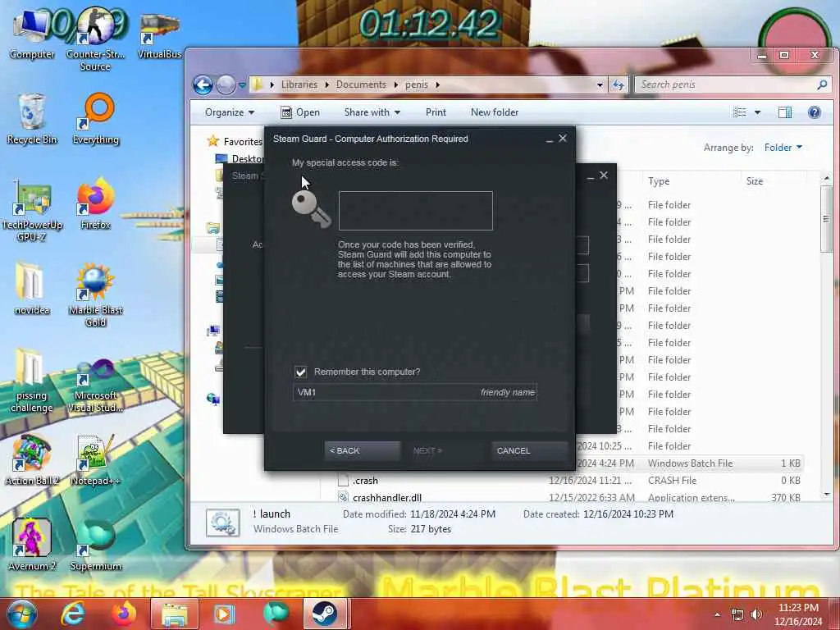Viewport: 840px width, 630px height.
Task: Open Internet Explorer in taskbar
Action: pos(72,614)
